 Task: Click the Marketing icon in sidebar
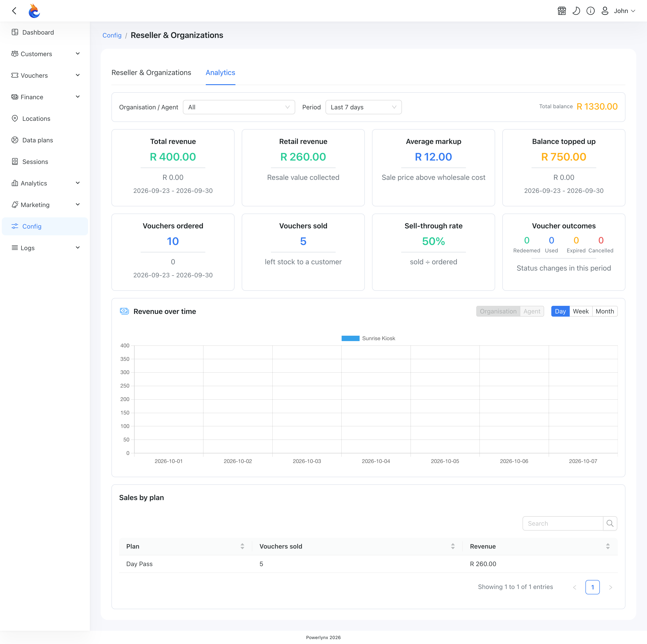pos(15,205)
